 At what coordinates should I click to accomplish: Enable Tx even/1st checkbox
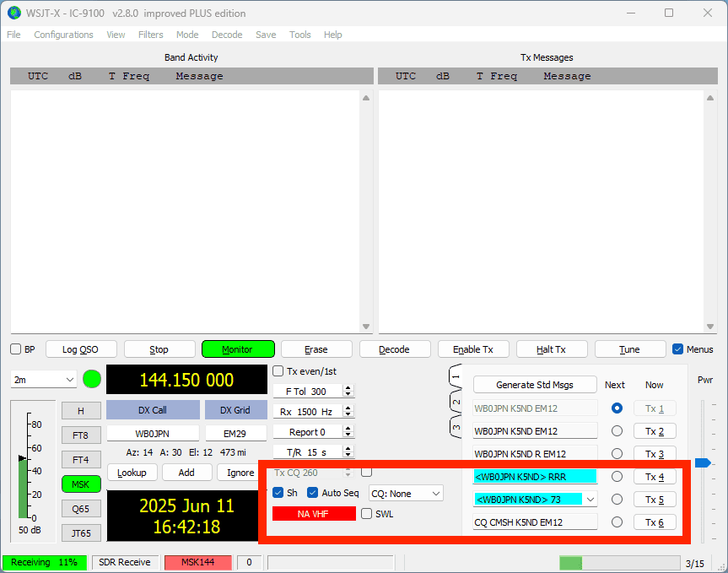point(278,371)
